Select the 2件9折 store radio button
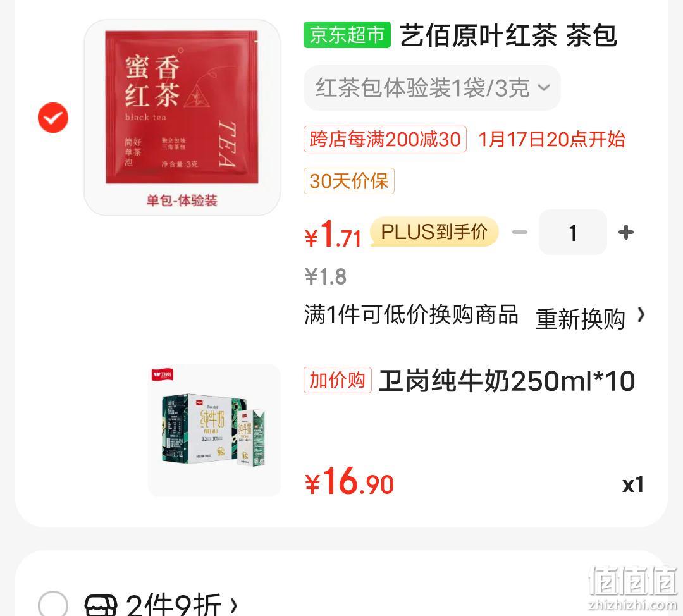Screen dimensions: 683x616 (53, 605)
